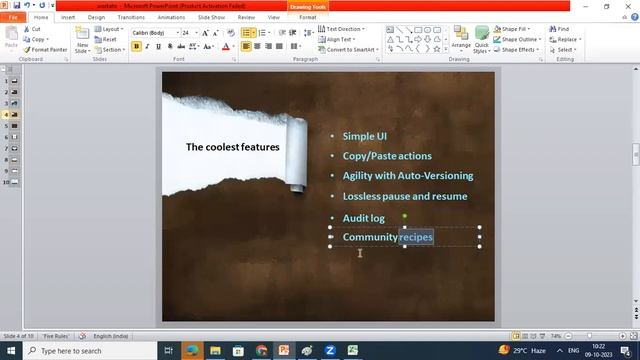Switch to Slide Sorter view
The width and height of the screenshot is (640, 360).
[525, 336]
